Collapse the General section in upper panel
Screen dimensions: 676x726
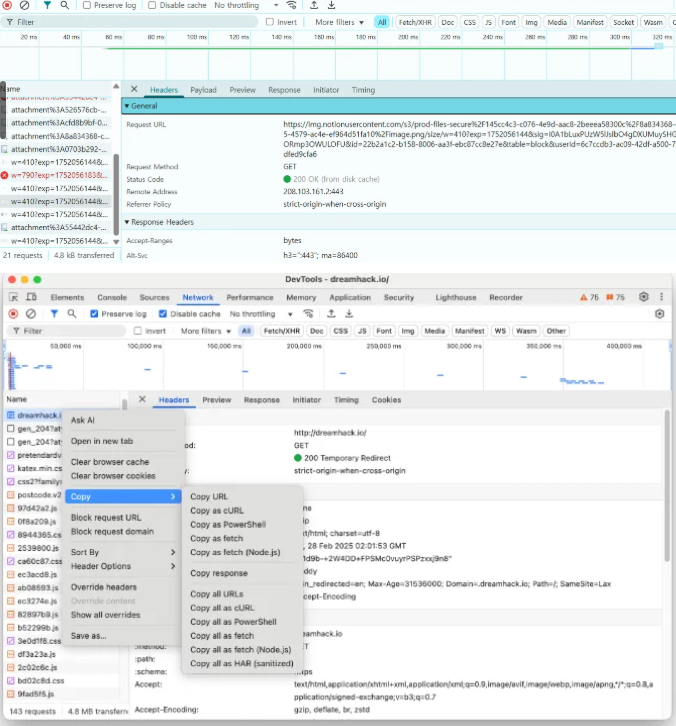(x=126, y=106)
